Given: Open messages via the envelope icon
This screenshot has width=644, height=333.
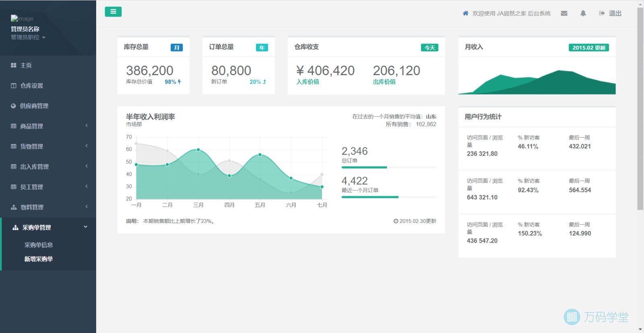Looking at the screenshot, I should pos(564,13).
